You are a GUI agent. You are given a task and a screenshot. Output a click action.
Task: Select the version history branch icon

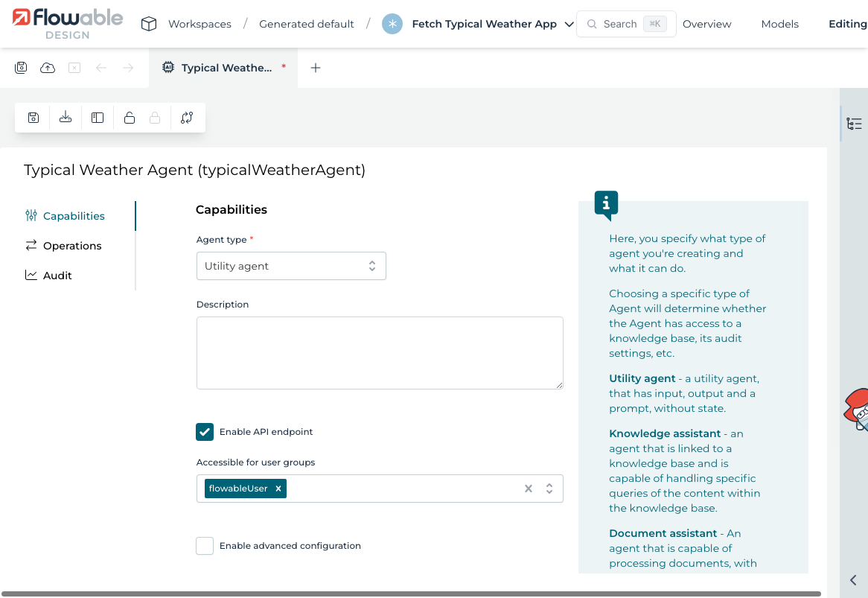(187, 117)
